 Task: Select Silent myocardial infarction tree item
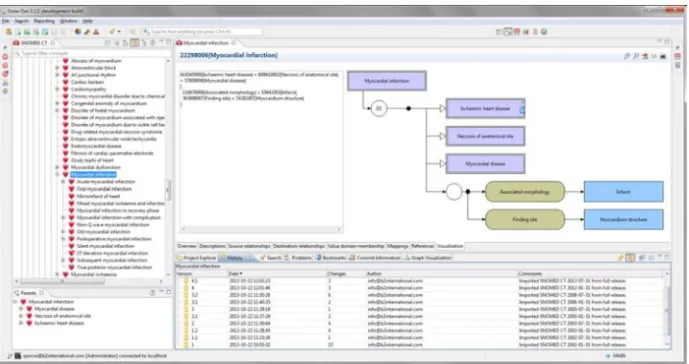[x=105, y=246]
